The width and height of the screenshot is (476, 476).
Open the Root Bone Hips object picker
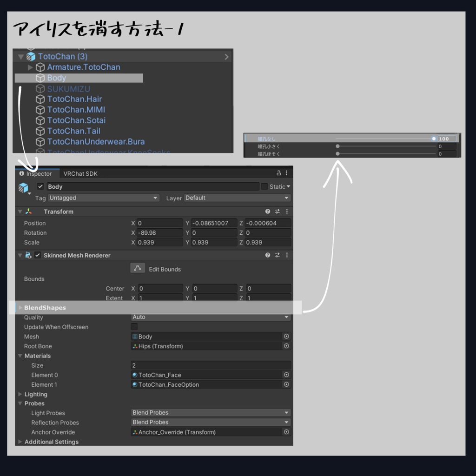(286, 346)
